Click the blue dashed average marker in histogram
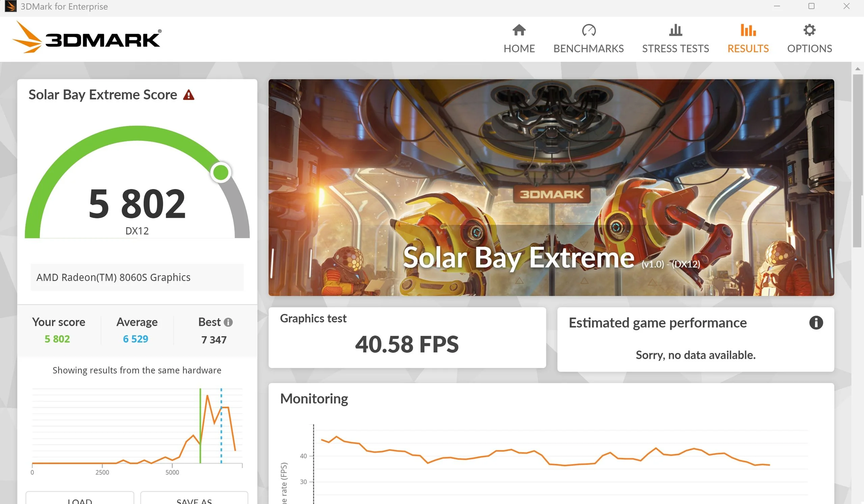864x504 pixels. pyautogui.click(x=221, y=429)
